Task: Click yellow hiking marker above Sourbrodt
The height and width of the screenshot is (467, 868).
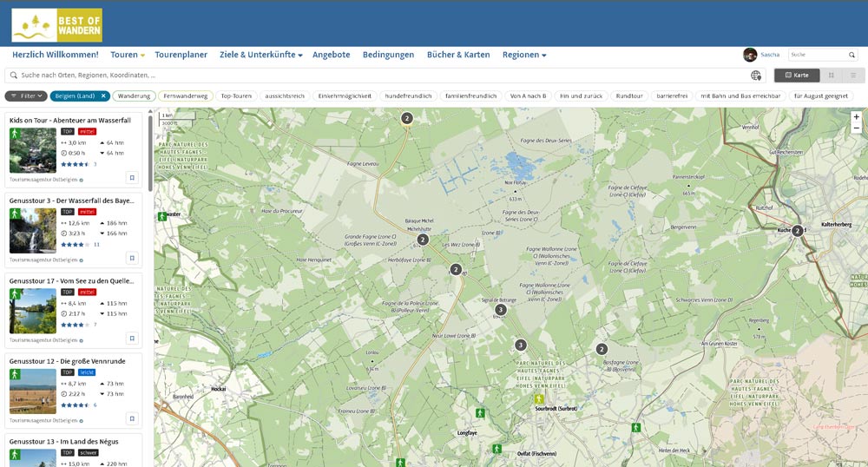Action: (x=539, y=399)
